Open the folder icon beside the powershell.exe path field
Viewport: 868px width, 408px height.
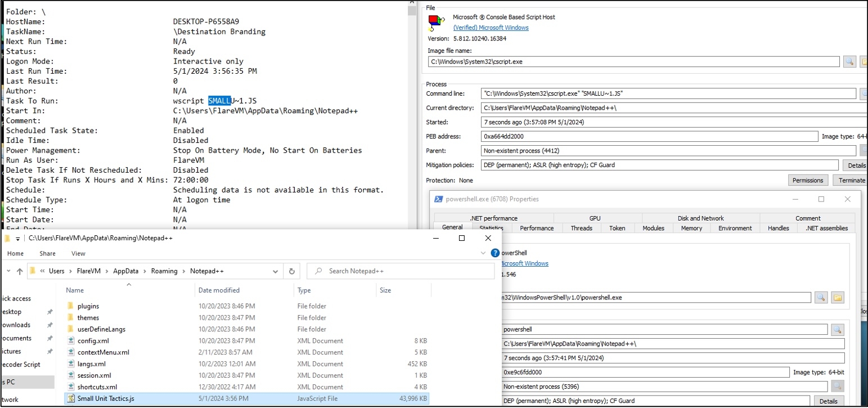[x=838, y=297]
